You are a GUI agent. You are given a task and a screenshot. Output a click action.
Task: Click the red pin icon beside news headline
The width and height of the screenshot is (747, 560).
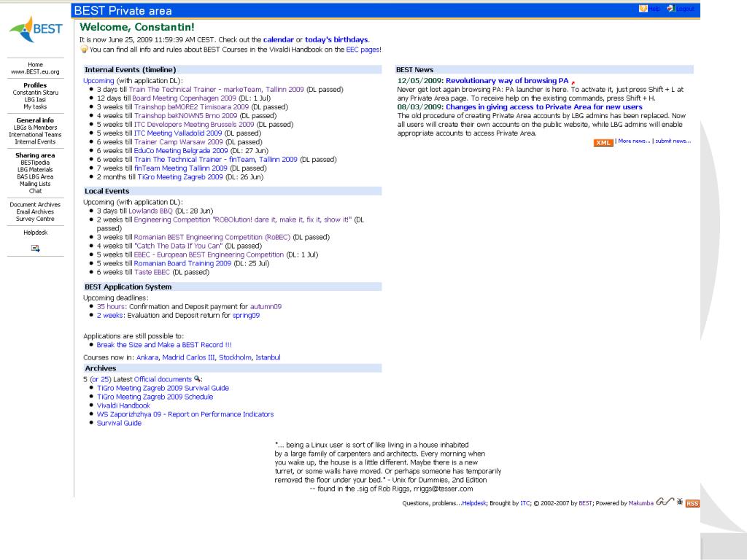[573, 82]
